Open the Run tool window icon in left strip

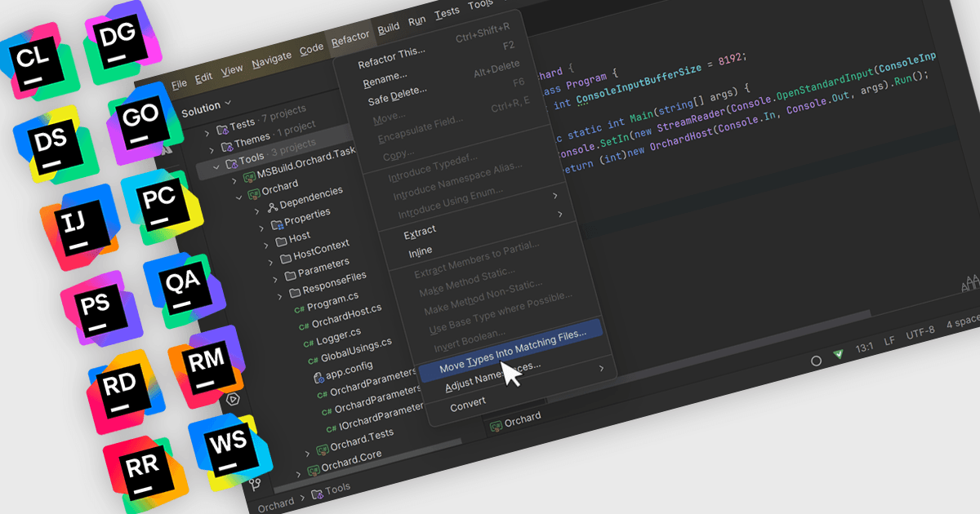[x=234, y=399]
